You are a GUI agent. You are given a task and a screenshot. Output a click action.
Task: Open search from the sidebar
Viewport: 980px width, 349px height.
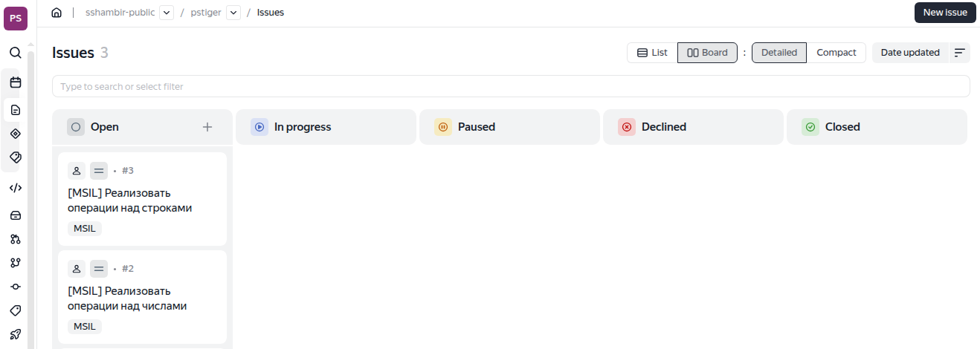tap(15, 53)
